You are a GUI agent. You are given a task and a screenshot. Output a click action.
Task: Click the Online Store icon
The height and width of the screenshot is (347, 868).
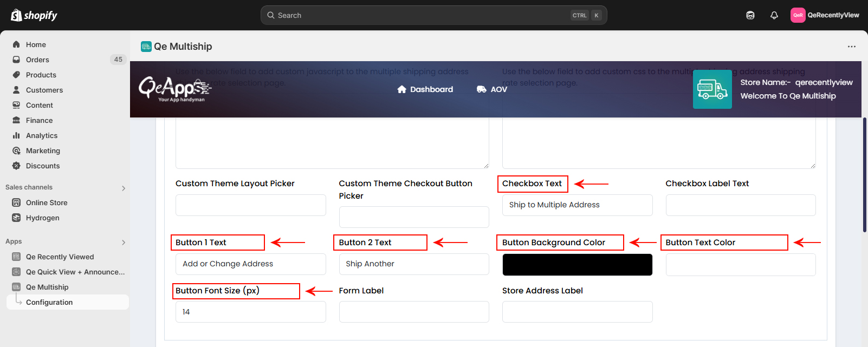[x=16, y=202]
